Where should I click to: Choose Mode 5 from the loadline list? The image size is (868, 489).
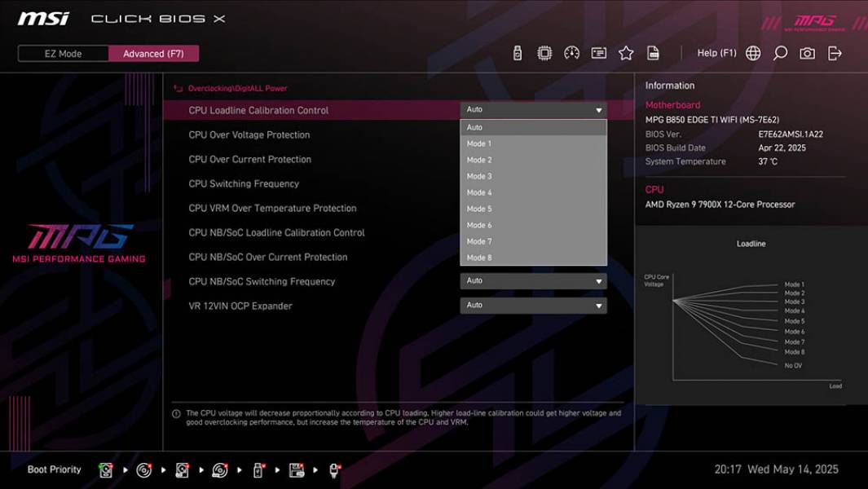point(533,209)
